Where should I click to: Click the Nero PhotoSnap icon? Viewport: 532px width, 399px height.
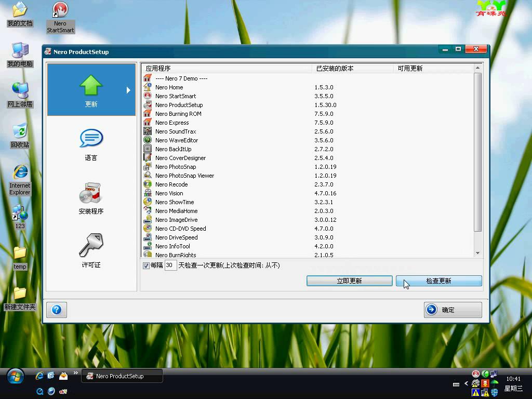[x=147, y=167]
